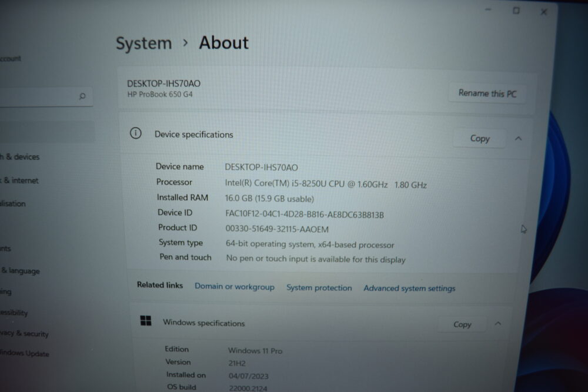Viewport: 588px width, 392px height.
Task: Minimize the Settings window
Action: coord(488,9)
